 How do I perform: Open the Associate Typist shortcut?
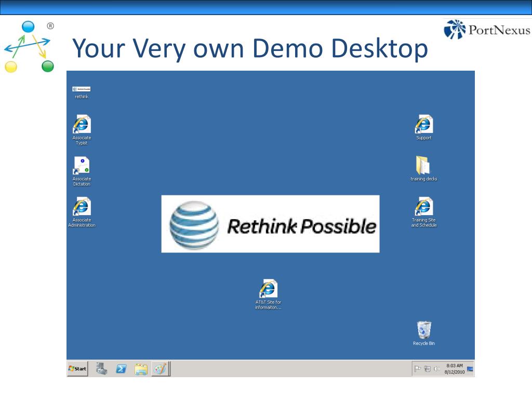[82, 130]
